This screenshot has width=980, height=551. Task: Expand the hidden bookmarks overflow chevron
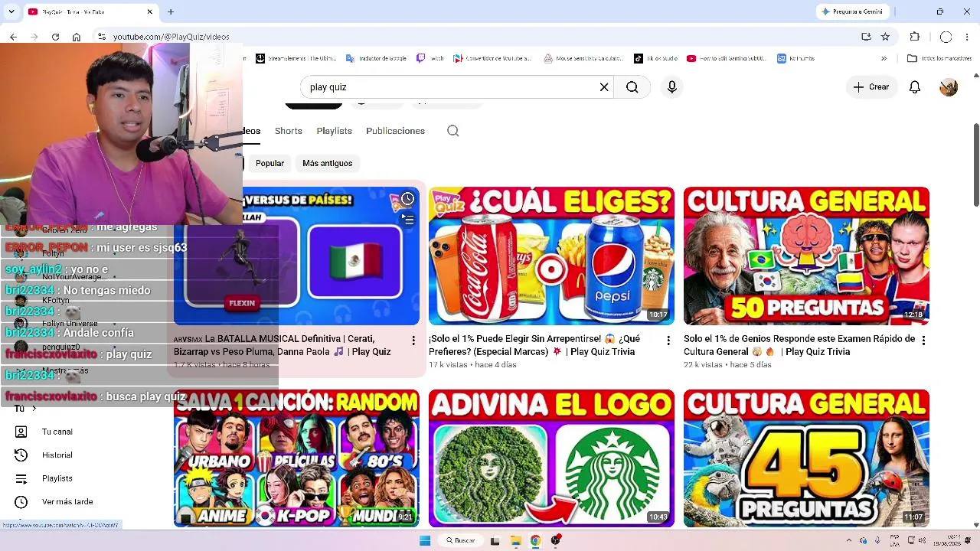884,58
